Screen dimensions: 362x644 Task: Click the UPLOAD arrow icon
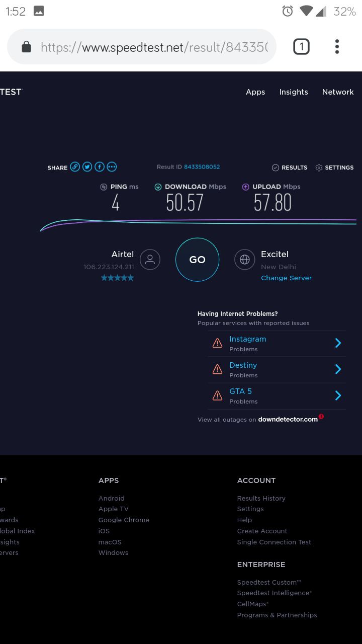click(x=246, y=187)
